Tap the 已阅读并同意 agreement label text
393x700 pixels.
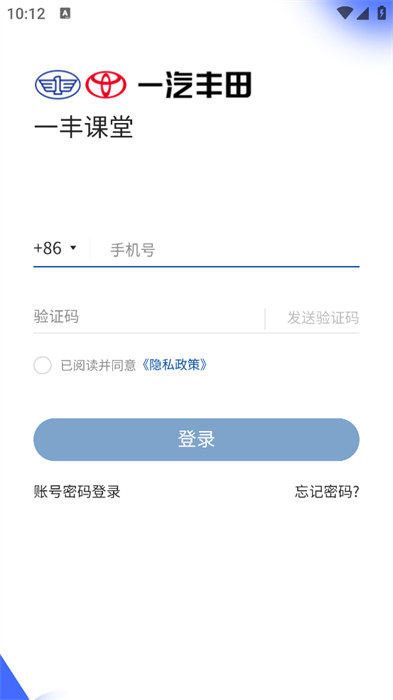tap(98, 366)
